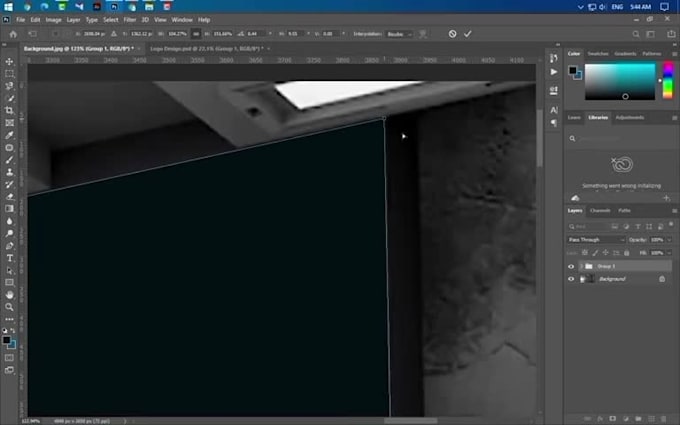
Task: Select the Magic Wand tool
Action: 9,98
